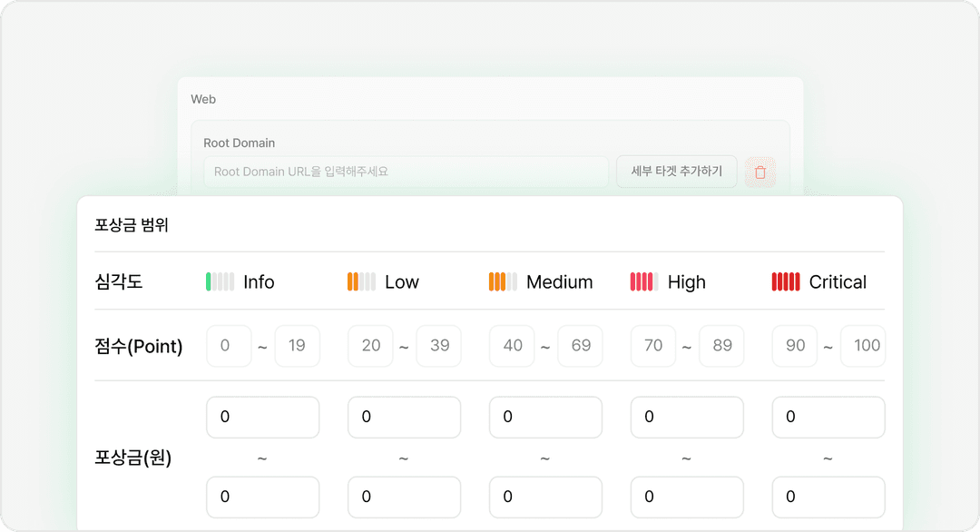Click the orange Low severity bar icon

point(361,282)
